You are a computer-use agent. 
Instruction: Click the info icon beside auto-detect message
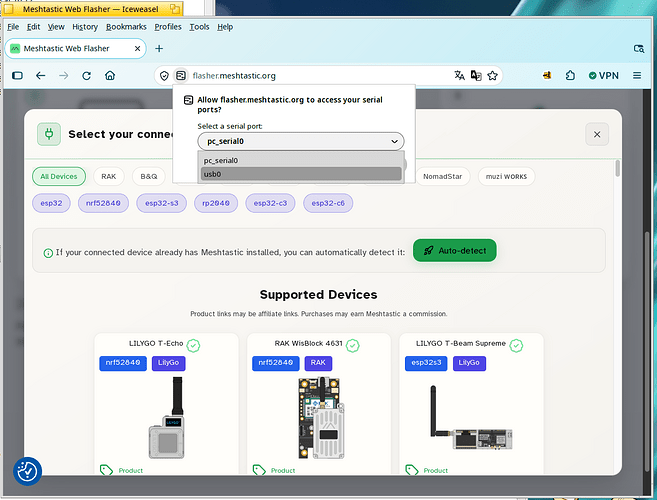coord(48,253)
